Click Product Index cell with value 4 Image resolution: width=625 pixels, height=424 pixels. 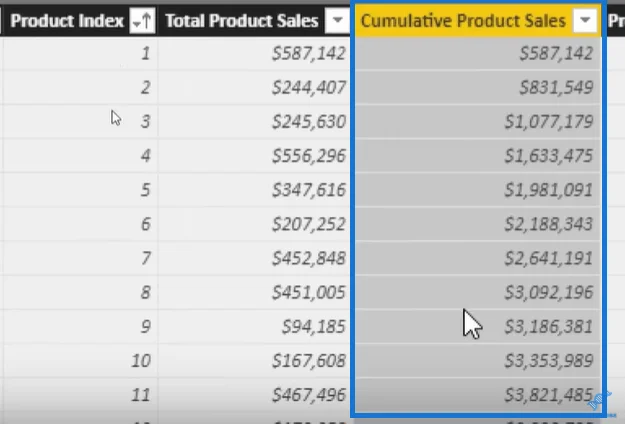point(80,155)
